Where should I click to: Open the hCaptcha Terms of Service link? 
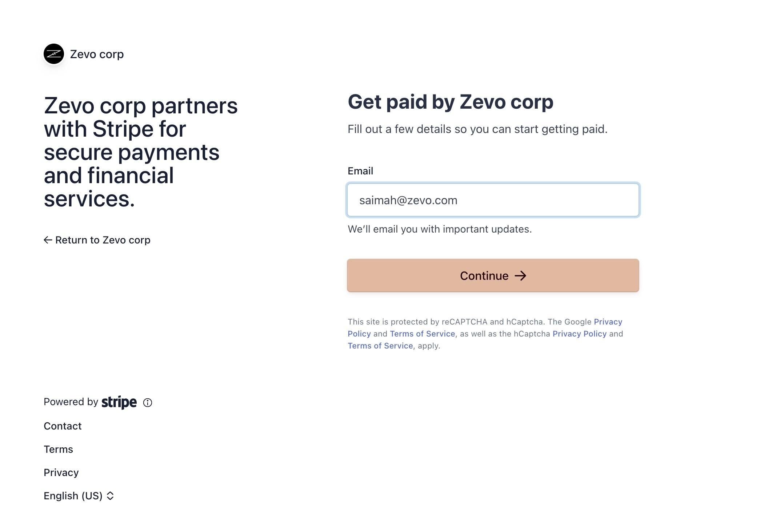pos(380,346)
